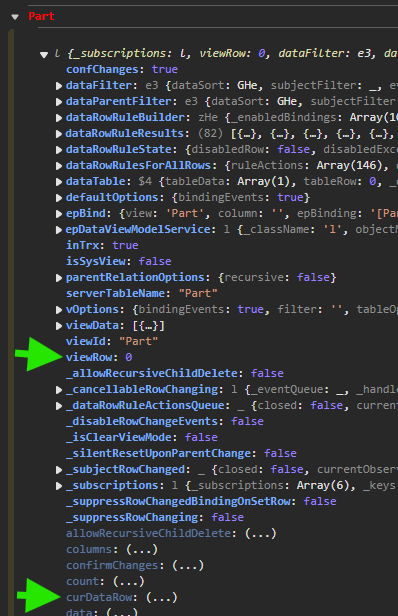Expand the dataRowRuleBuilder property

click(x=59, y=118)
